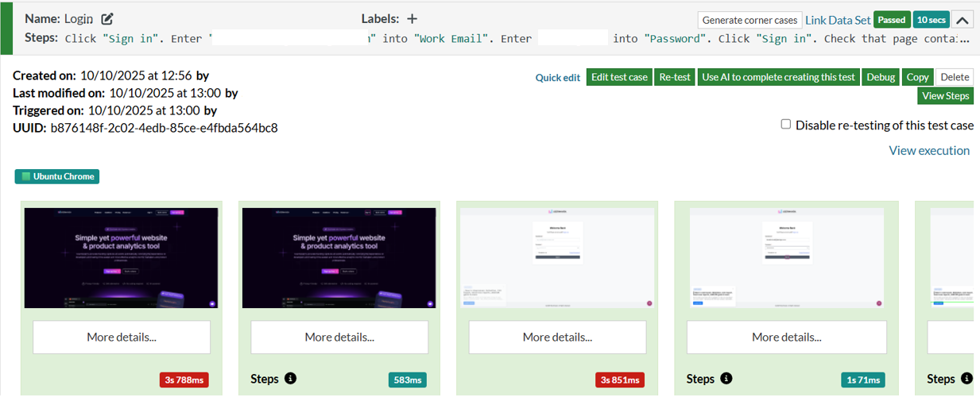Click Use AI to complete creating this test
The height and width of the screenshot is (401, 980).
coord(778,77)
